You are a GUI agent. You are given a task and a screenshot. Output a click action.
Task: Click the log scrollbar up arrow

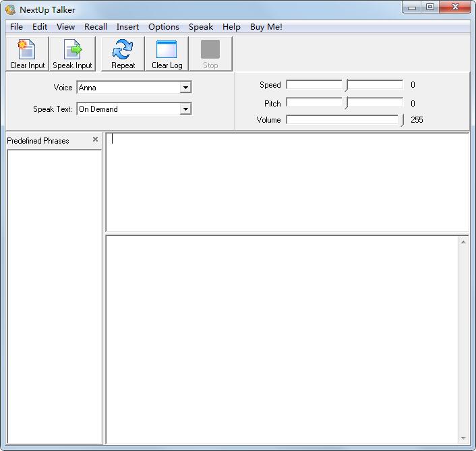pos(463,242)
